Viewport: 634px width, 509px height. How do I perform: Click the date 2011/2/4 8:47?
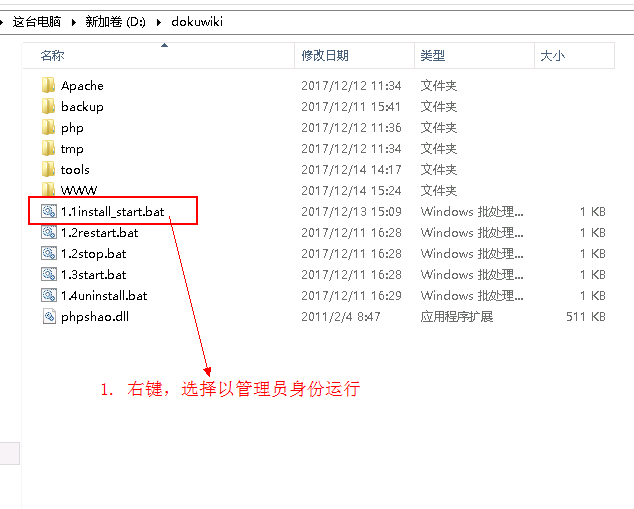341,317
